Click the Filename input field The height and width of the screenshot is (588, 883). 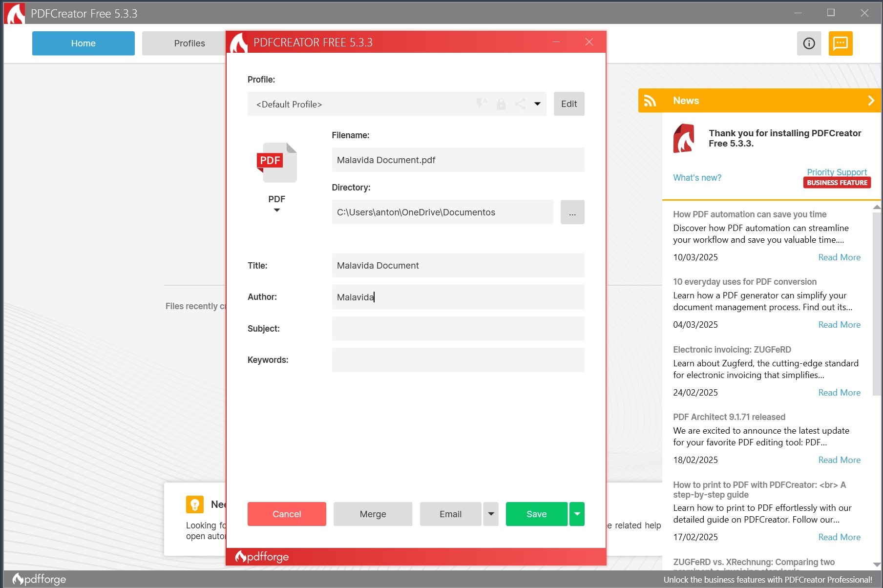point(458,160)
